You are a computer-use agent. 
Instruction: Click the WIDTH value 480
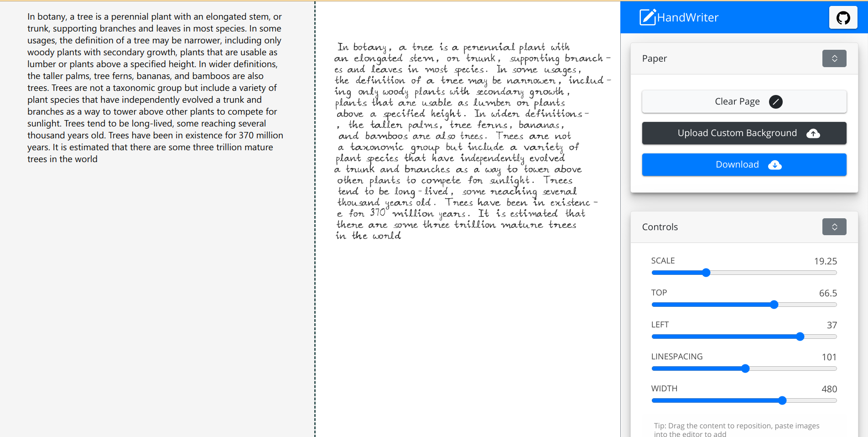pyautogui.click(x=829, y=389)
